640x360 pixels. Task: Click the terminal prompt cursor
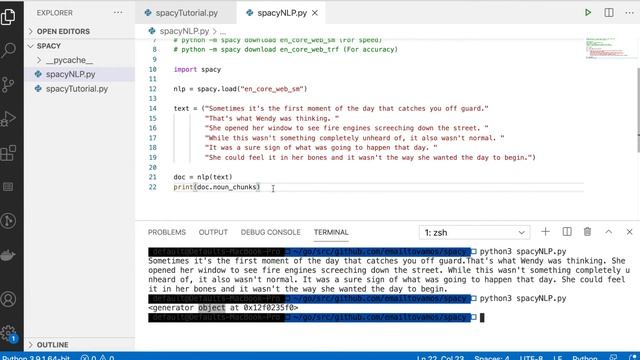click(482, 318)
